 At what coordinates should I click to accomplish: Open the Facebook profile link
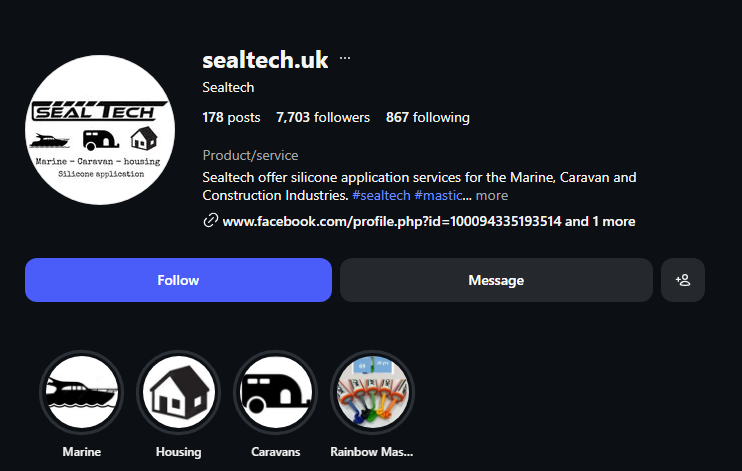391,221
